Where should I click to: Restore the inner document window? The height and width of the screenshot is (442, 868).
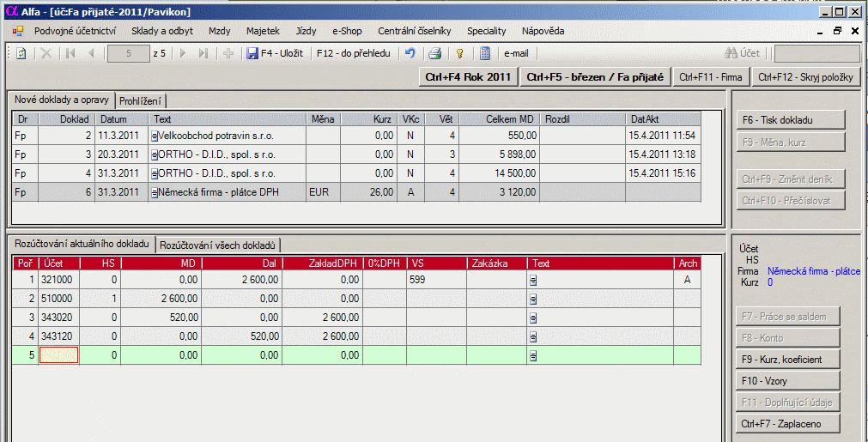[838, 31]
